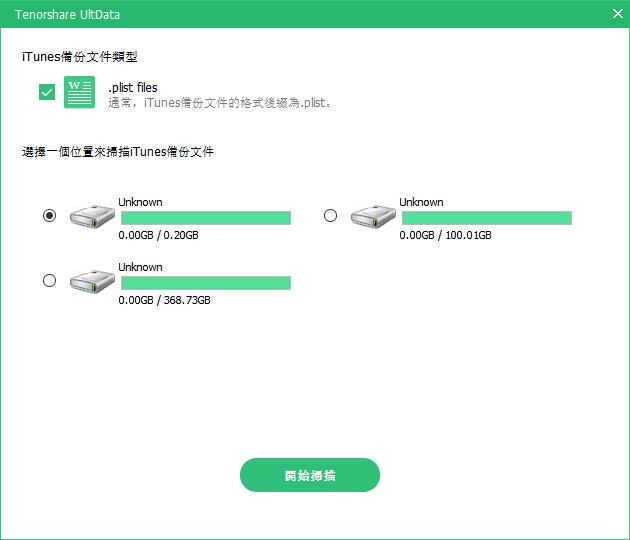
Task: Uncheck the .plist files checkbox
Action: tap(47, 92)
